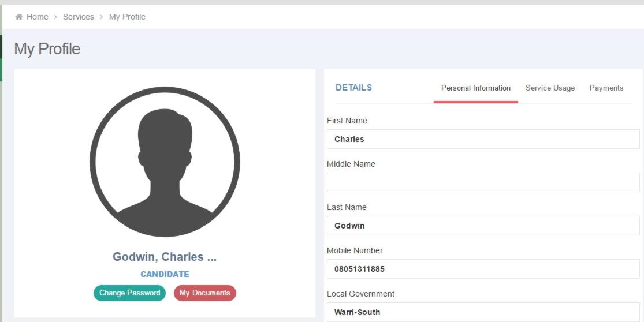644x322 pixels.
Task: Click the Middle Name label
Action: (x=351, y=164)
